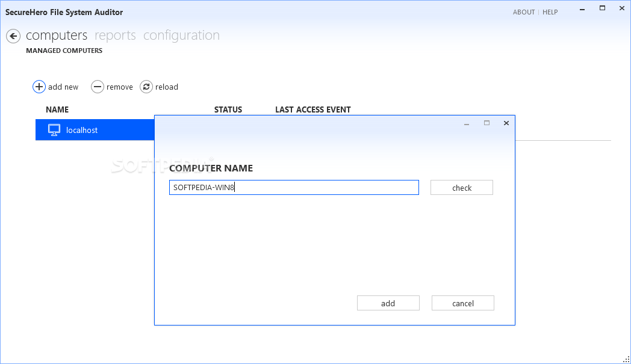Select the localhost monitor icon
Image resolution: width=631 pixels, height=364 pixels.
(54, 130)
